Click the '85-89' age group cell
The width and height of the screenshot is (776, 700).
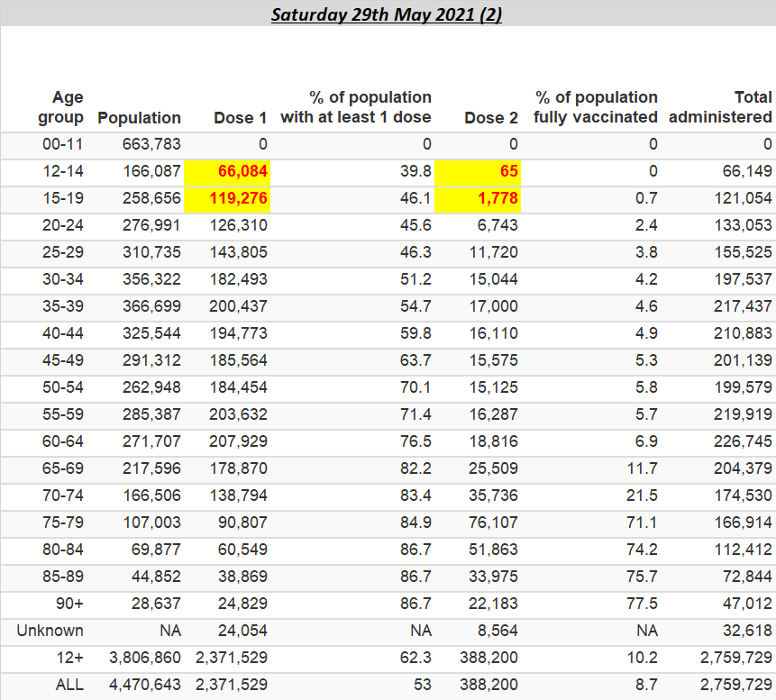pos(63,577)
